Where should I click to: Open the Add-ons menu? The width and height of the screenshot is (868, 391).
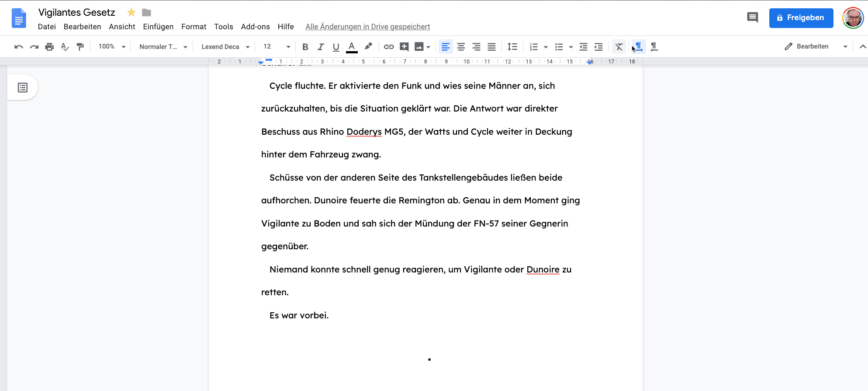click(x=255, y=27)
